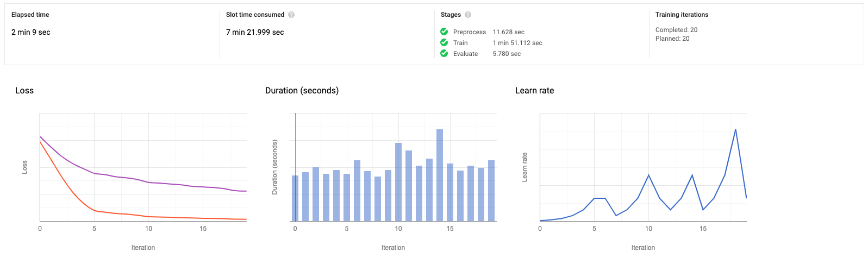Click the help icon next to Stages
Image resolution: width=868 pixels, height=264 pixels.
coord(468,15)
